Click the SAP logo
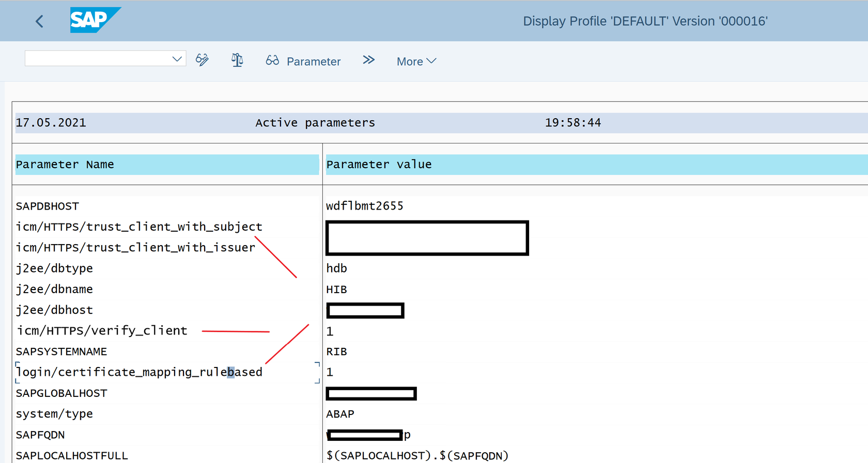Image resolution: width=868 pixels, height=463 pixels. 95,20
